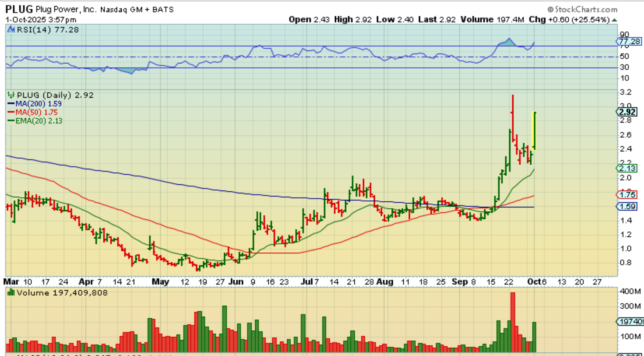Click the 1-Oct-2025 3:57pm timestamp
644x356 pixels.
click(41, 20)
